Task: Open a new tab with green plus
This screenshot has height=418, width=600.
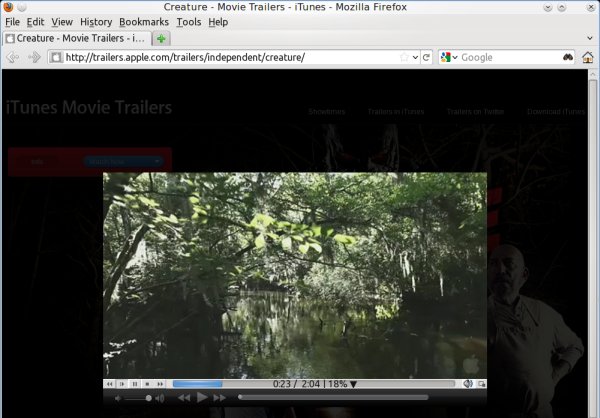Action: (161, 39)
